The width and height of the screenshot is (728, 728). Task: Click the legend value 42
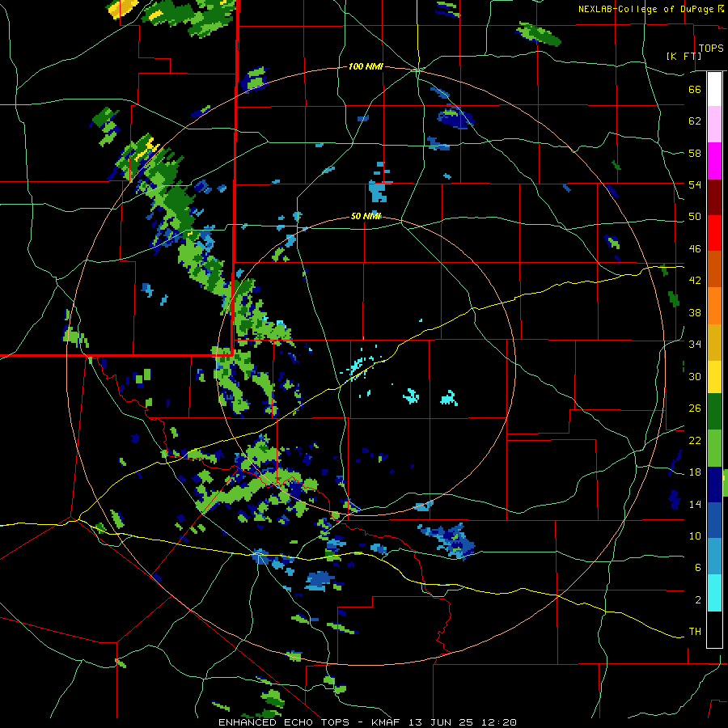[x=695, y=281]
